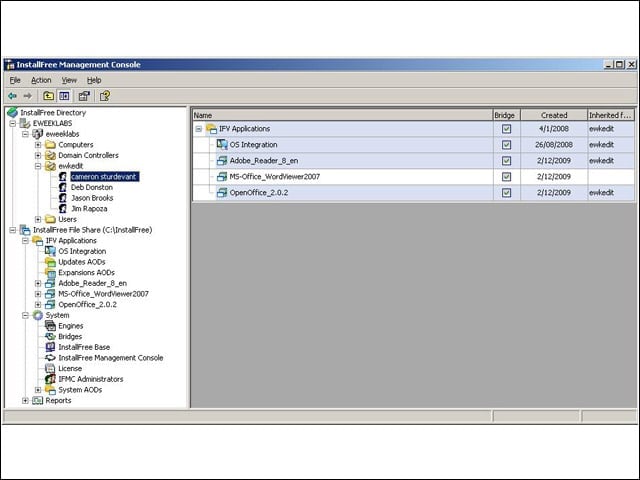This screenshot has width=640, height=480.
Task: Sort by the Bridge column header
Action: [x=507, y=115]
